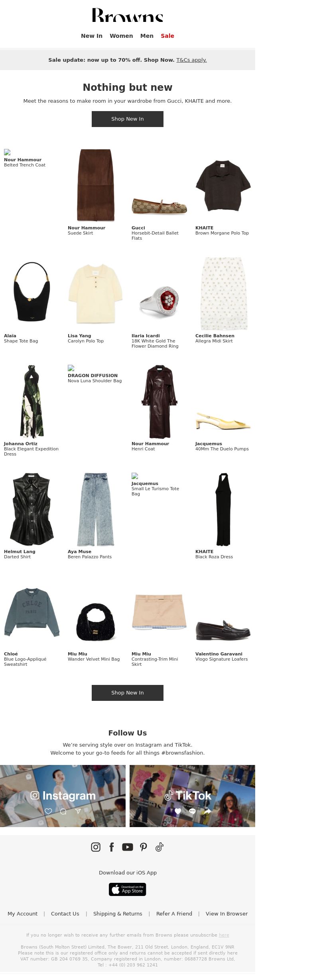The height and width of the screenshot is (980, 319).
Task: Click the unsubscribe here link
Action: pyautogui.click(x=224, y=935)
